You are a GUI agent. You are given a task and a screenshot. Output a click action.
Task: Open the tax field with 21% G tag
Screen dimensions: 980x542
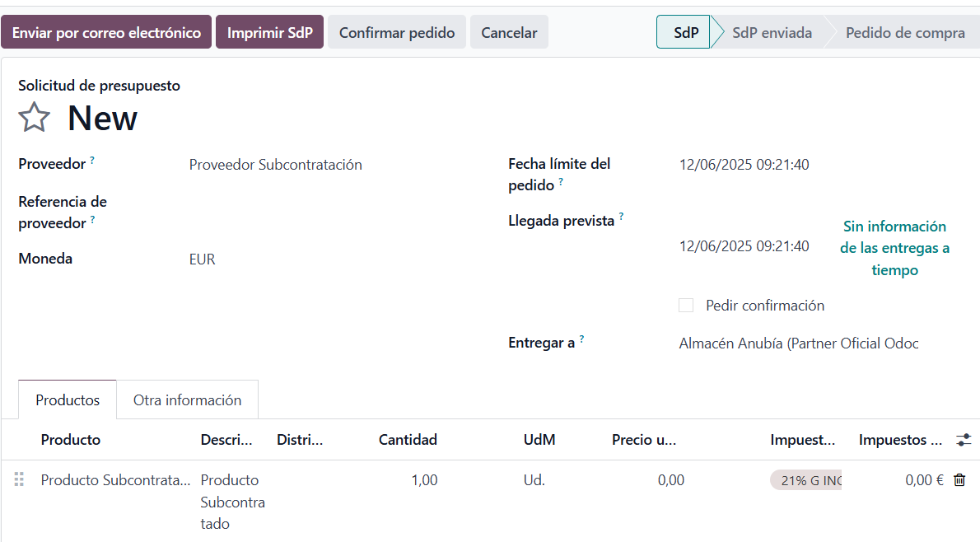(x=805, y=480)
